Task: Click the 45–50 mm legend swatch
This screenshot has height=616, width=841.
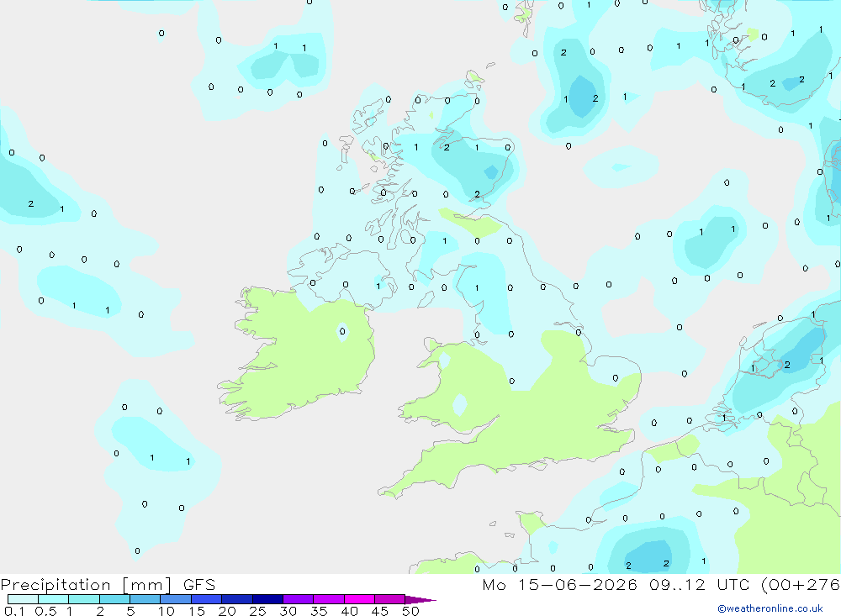Action: click(390, 599)
